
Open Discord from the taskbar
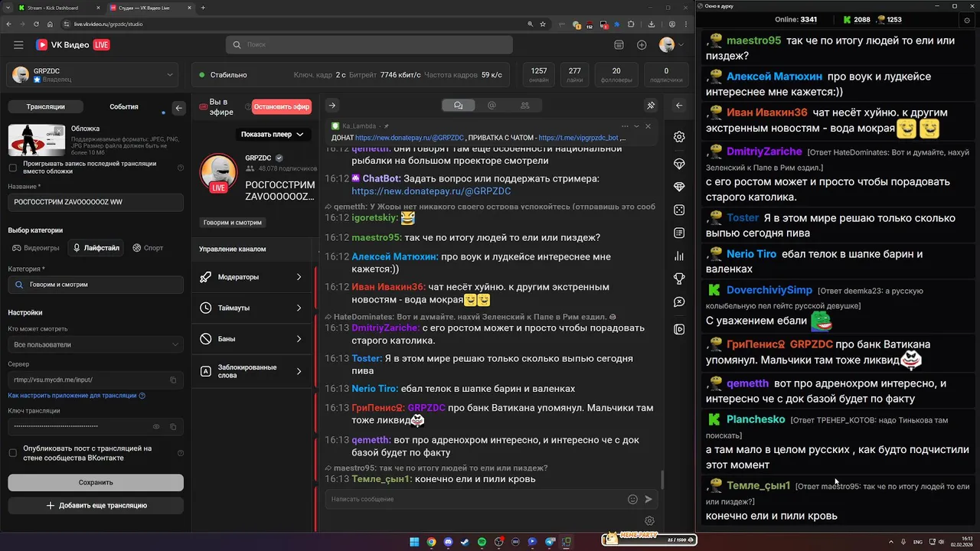point(448,542)
